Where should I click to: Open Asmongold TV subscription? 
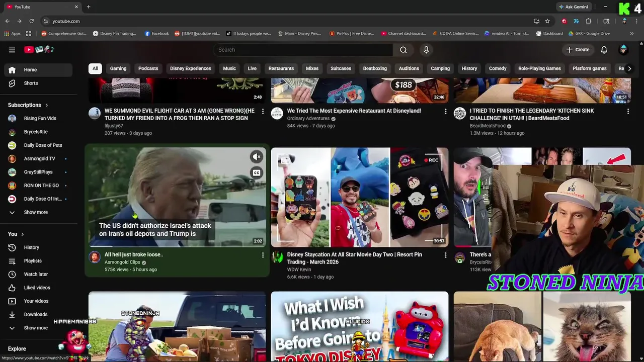point(38,158)
